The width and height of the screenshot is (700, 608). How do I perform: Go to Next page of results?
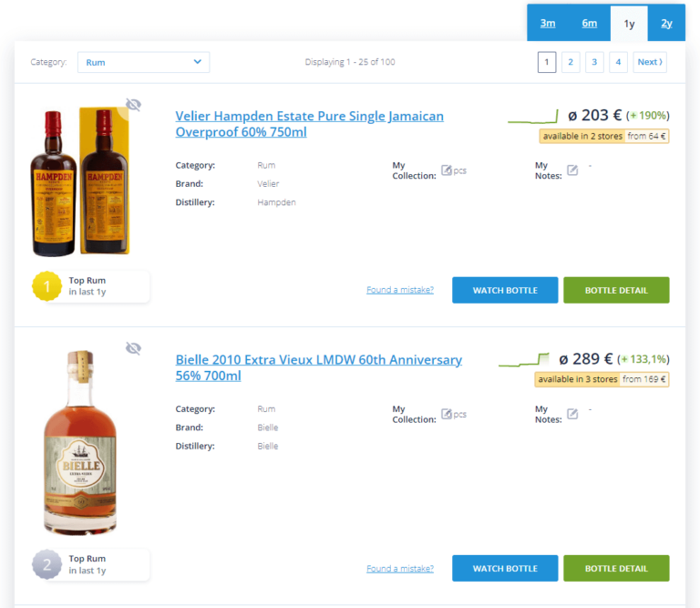(x=648, y=62)
